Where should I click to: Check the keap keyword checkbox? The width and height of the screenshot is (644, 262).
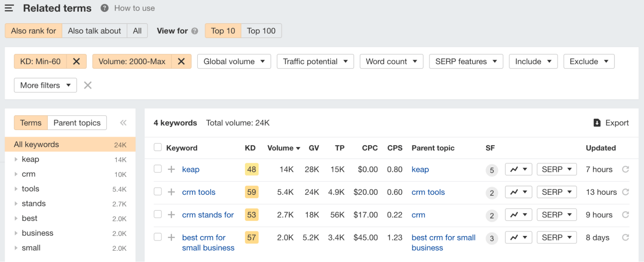158,169
